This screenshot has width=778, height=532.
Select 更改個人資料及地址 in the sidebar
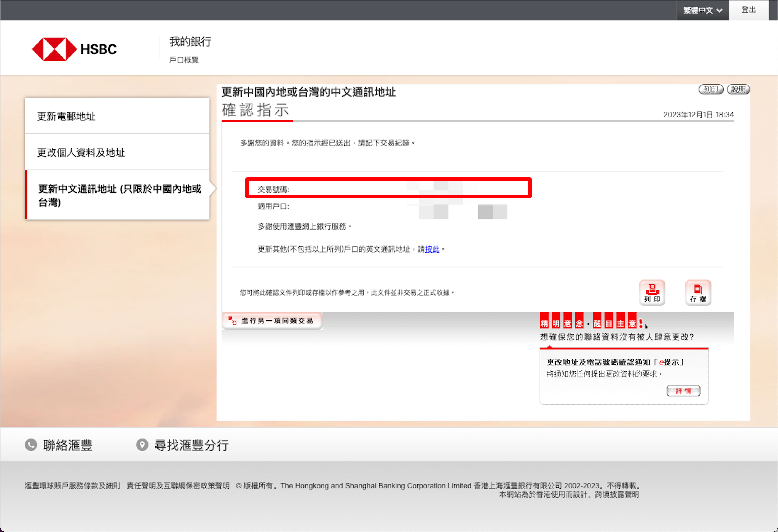[81, 153]
